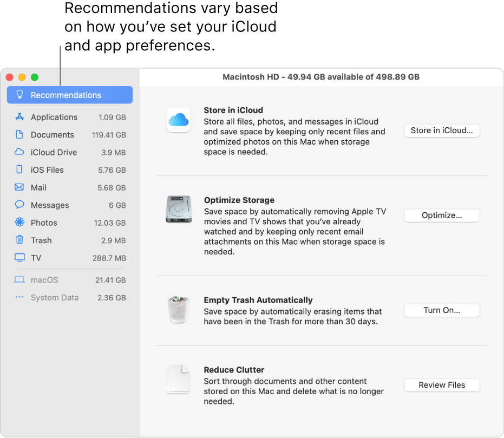Click the Photos flower icon in the sidebar

[19, 223]
